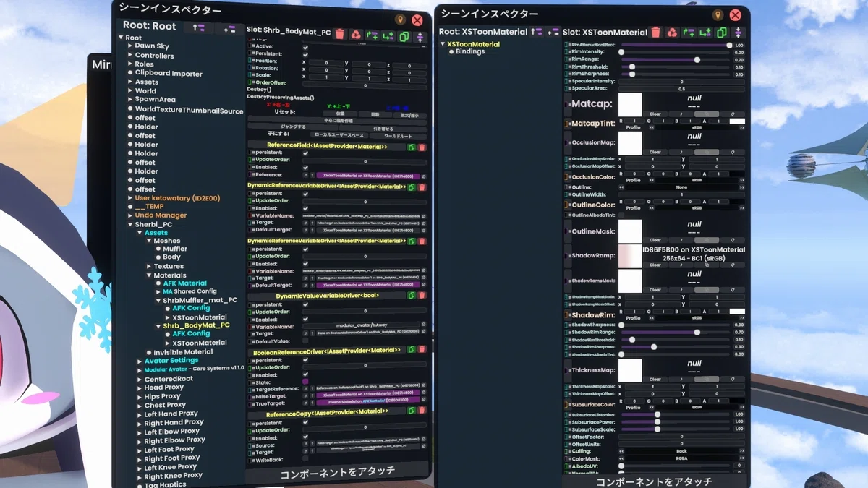Delete the DynamicValueVariableDriver<bool> component

(x=422, y=295)
